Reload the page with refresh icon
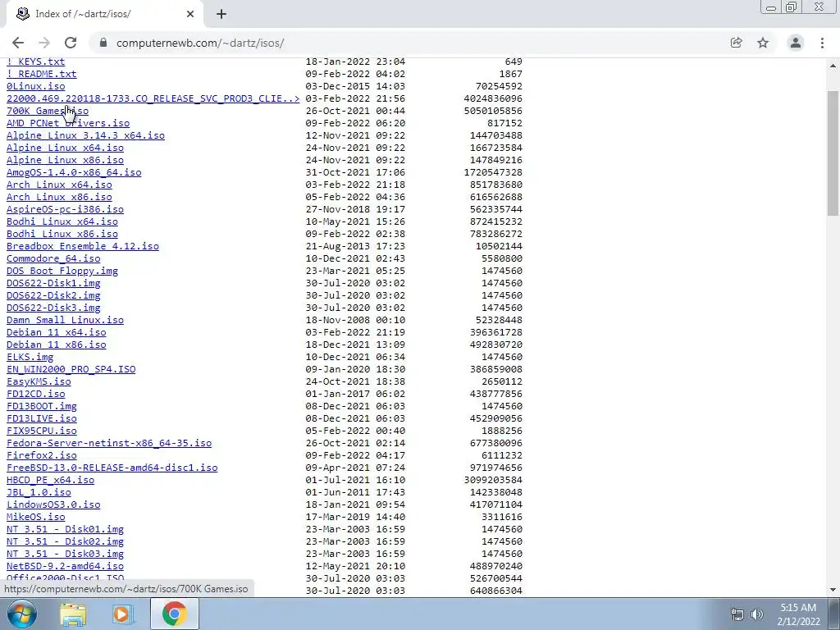Screen dimensions: 840x630 click(71, 43)
